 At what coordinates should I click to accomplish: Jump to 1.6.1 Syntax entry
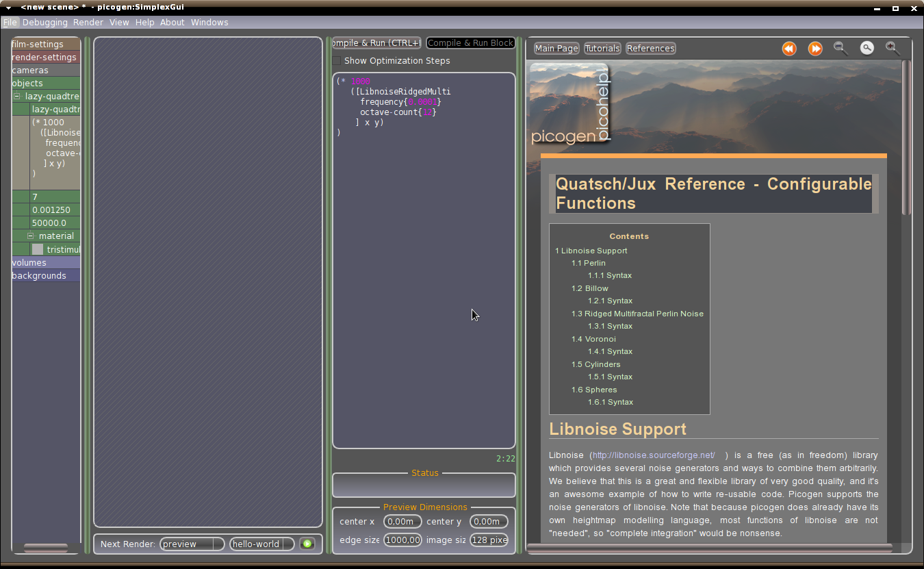tap(610, 402)
